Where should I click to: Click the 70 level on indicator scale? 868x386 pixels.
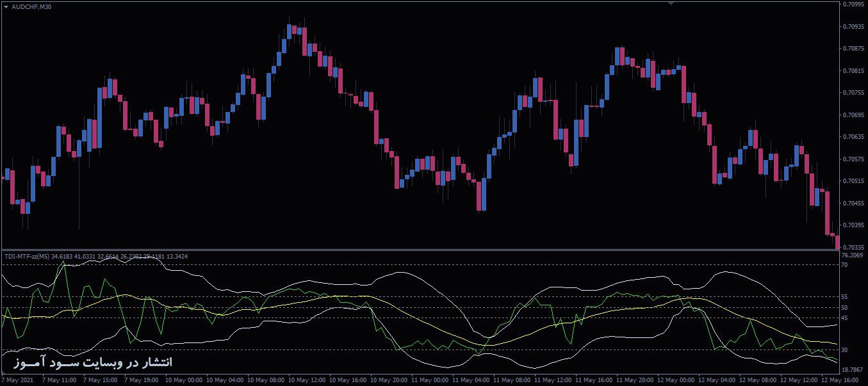point(844,264)
